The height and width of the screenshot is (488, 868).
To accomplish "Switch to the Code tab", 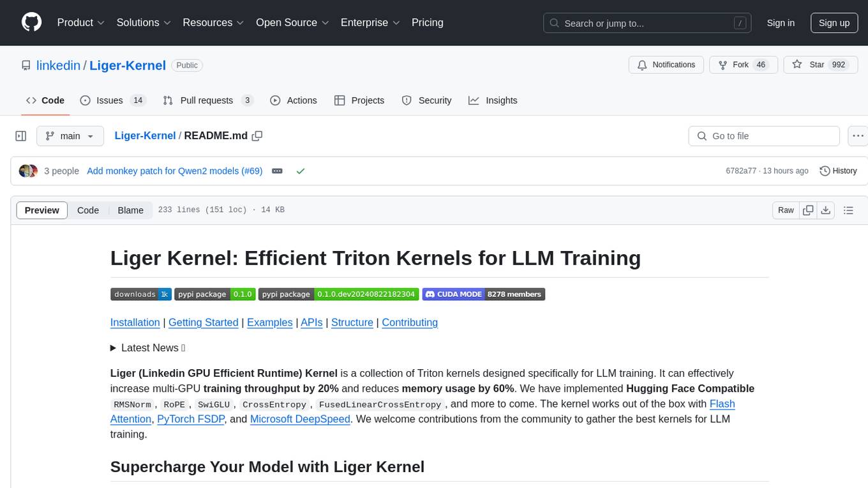I will coord(45,100).
